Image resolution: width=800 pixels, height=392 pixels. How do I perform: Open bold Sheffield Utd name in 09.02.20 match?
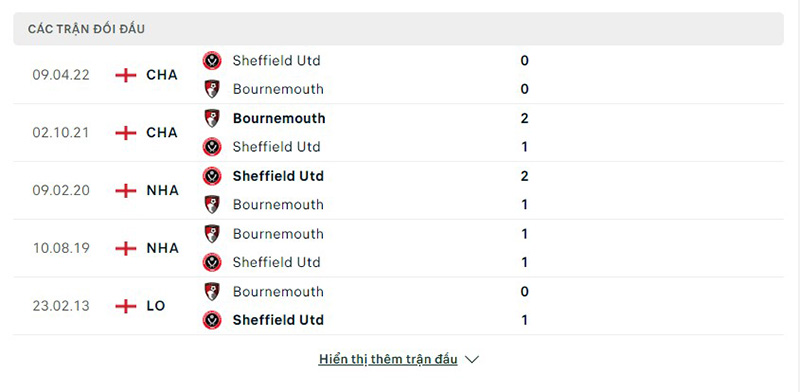click(x=278, y=176)
